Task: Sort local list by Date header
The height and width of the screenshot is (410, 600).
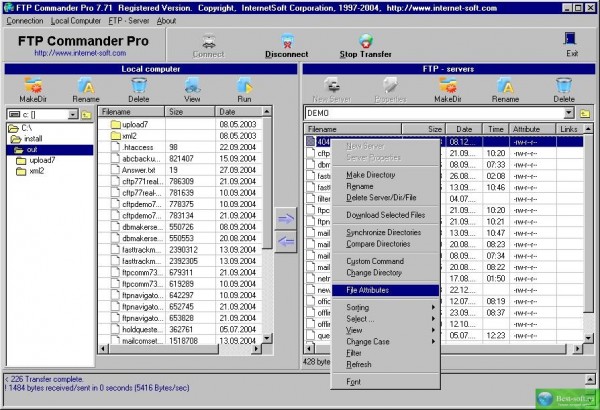Action: pos(239,112)
